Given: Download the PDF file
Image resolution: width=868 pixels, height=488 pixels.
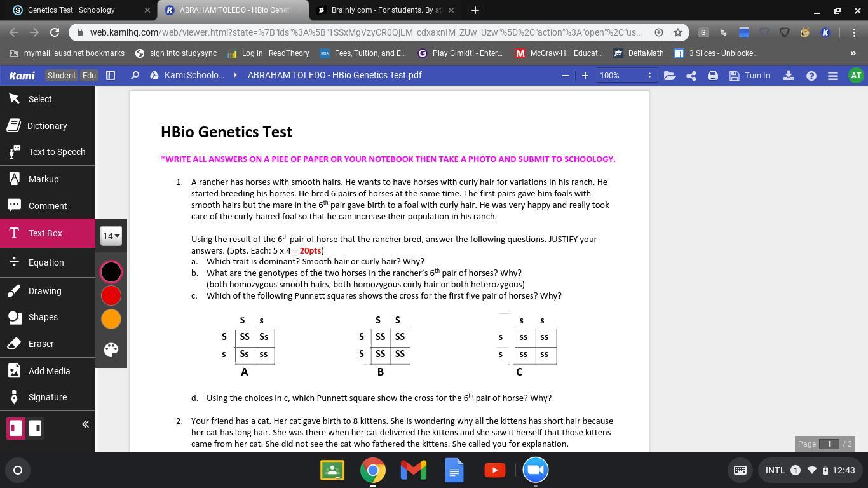Looking at the screenshot, I should pos(789,76).
